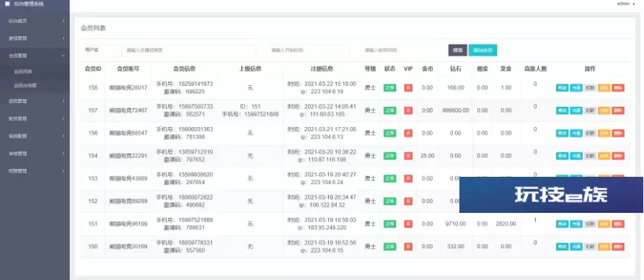Click the teal 添加会员 button

482,51
